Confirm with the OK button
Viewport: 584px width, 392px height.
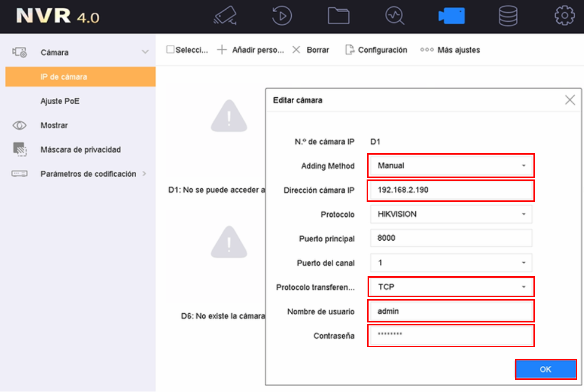click(546, 370)
